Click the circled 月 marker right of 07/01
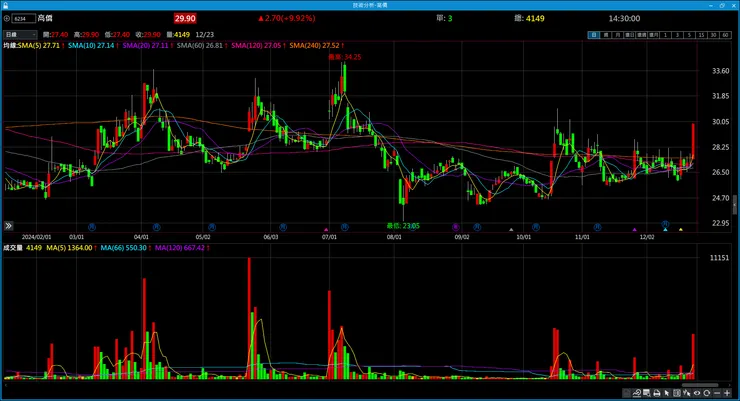The image size is (740, 401). (x=345, y=227)
